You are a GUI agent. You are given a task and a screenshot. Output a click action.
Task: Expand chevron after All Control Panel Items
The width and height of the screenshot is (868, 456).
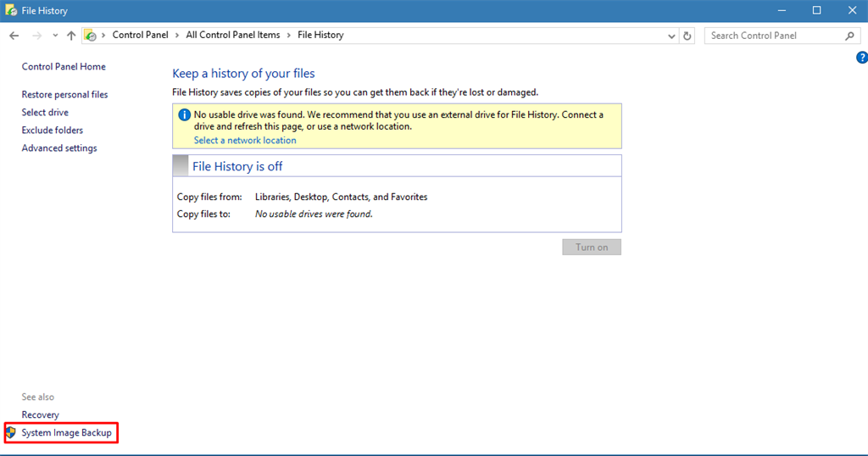coord(288,36)
